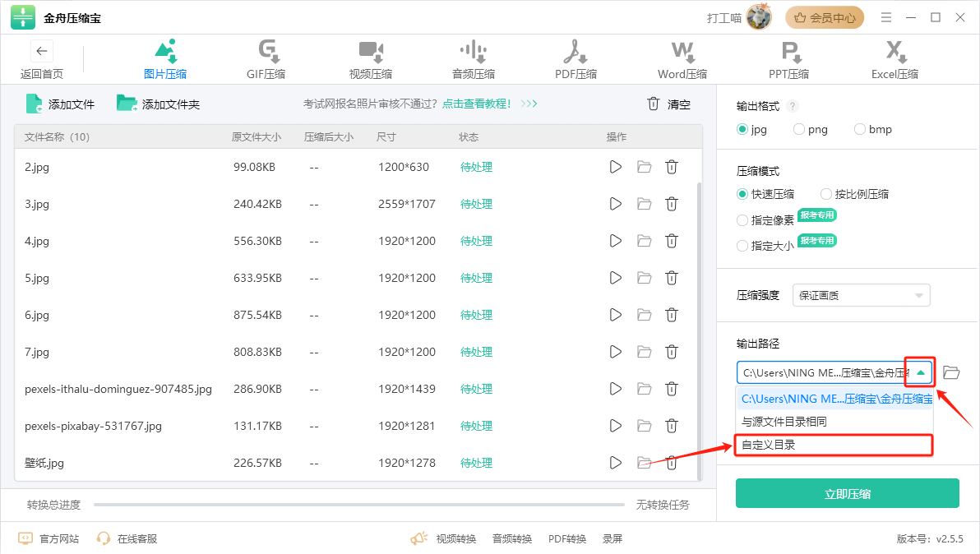980x554 pixels.
Task: Select the C:\Users\NING ME path option
Action: (834, 399)
